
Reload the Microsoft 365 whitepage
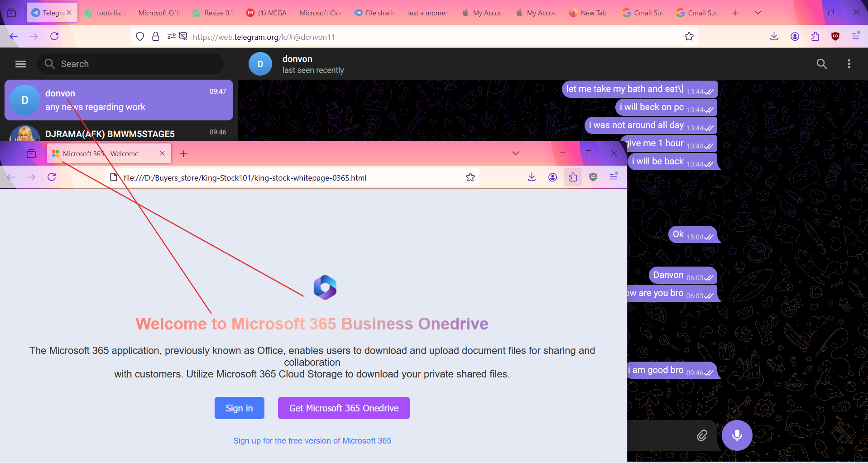click(52, 177)
